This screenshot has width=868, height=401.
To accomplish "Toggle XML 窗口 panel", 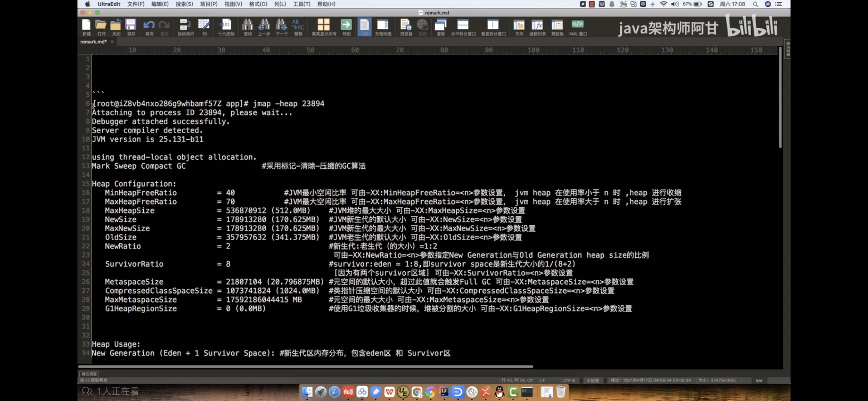I will pyautogui.click(x=578, y=27).
